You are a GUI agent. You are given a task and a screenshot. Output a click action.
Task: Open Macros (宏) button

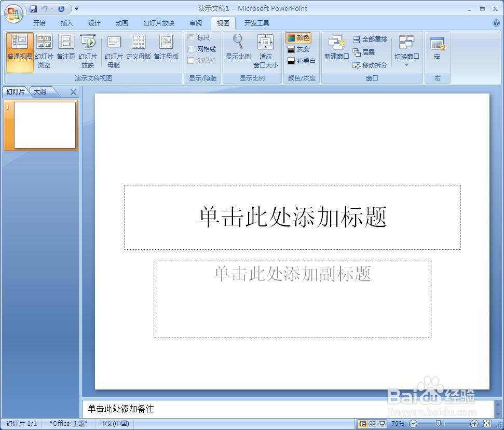(x=437, y=48)
